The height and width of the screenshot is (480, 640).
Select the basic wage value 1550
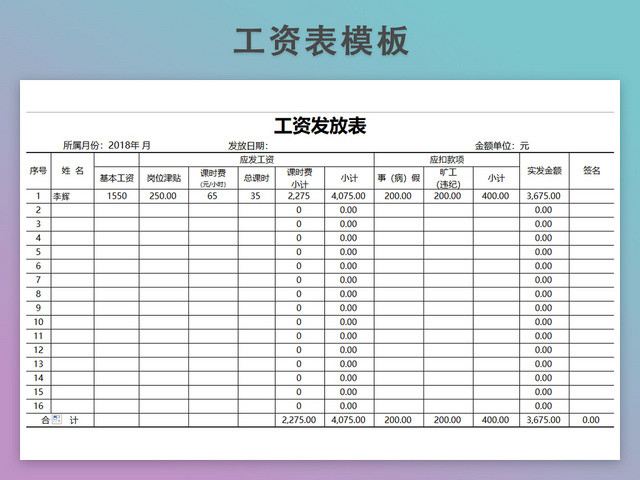click(x=117, y=196)
